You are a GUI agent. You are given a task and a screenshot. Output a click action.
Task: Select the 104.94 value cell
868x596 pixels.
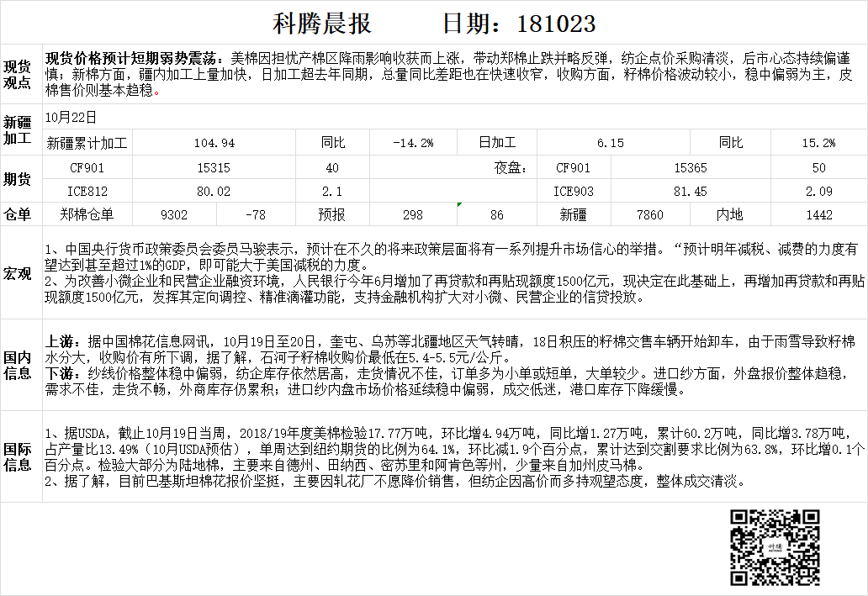point(214,143)
